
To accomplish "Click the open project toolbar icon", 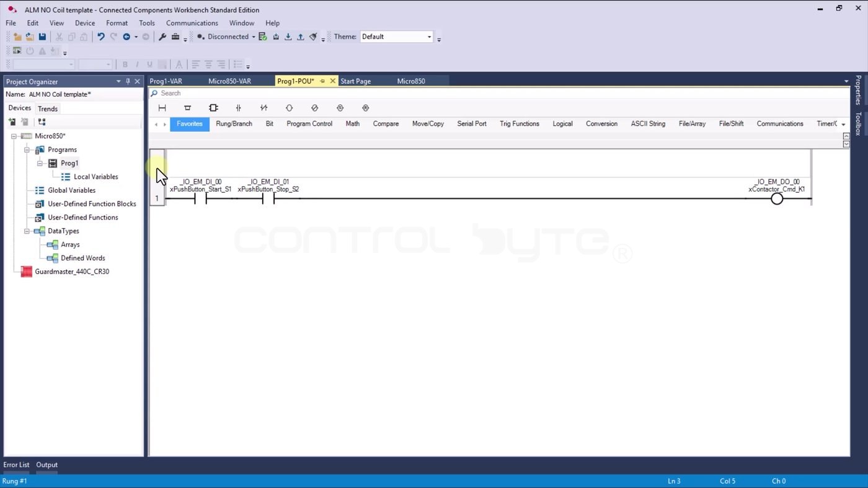I will click(30, 37).
